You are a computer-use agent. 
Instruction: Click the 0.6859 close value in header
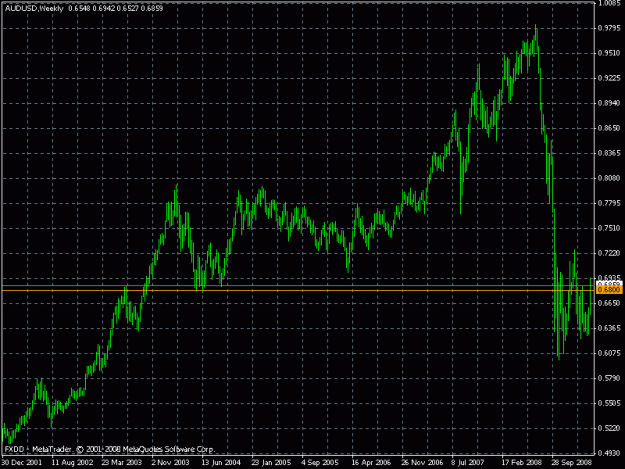tap(151, 8)
